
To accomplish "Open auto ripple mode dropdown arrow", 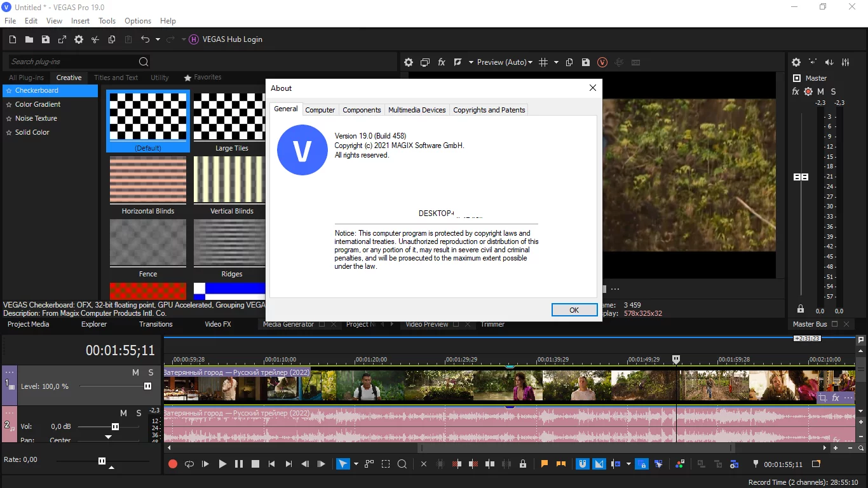I will point(628,464).
